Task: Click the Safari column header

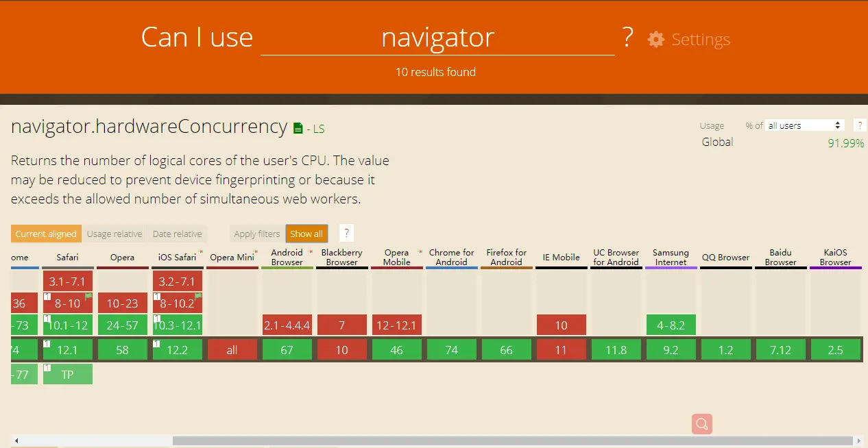Action: click(68, 258)
